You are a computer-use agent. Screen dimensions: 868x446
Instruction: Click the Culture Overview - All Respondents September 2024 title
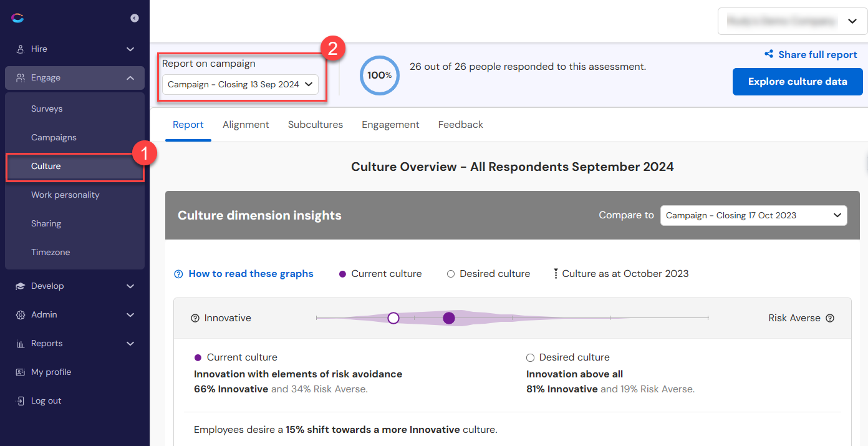pyautogui.click(x=513, y=167)
